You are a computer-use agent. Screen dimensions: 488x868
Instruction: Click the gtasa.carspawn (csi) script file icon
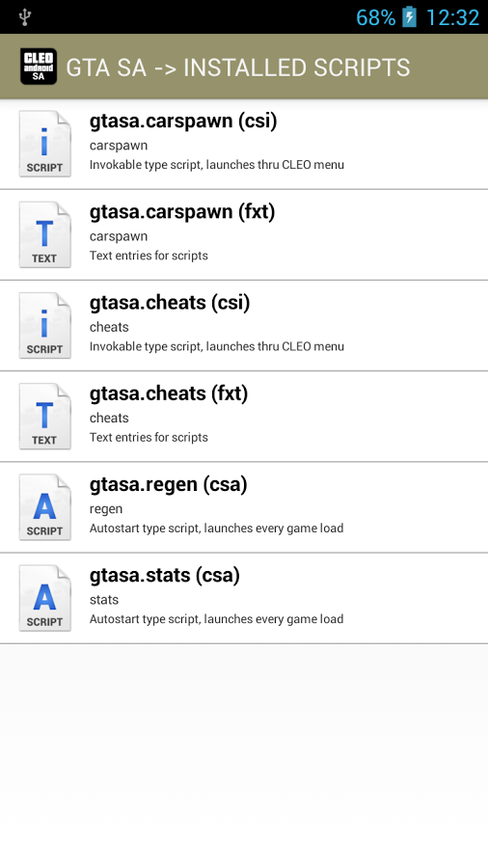click(44, 144)
